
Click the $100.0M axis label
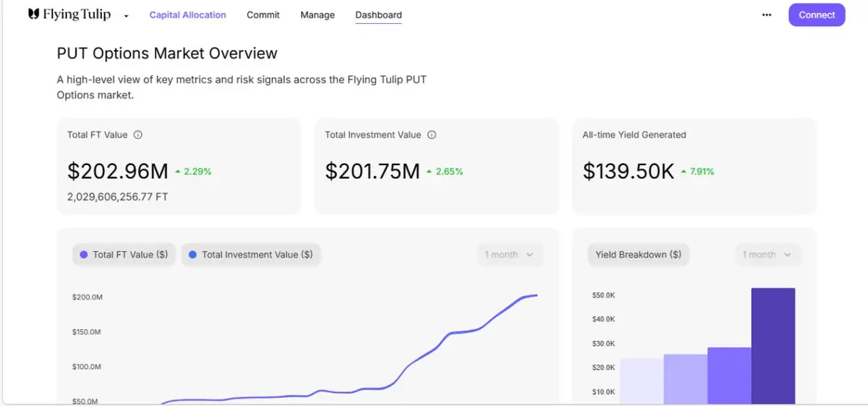87,367
